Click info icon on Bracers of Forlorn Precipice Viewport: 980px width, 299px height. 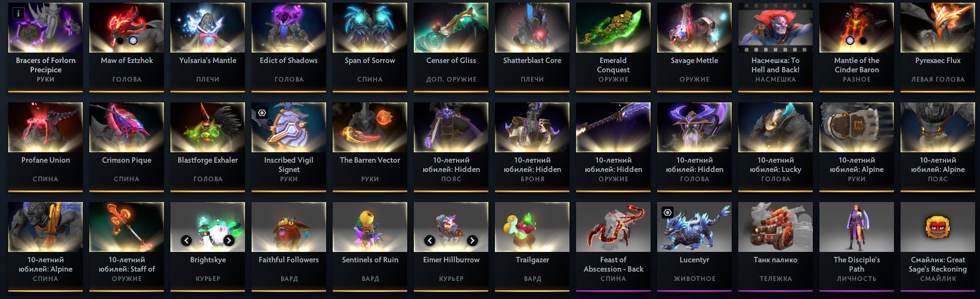point(19,13)
